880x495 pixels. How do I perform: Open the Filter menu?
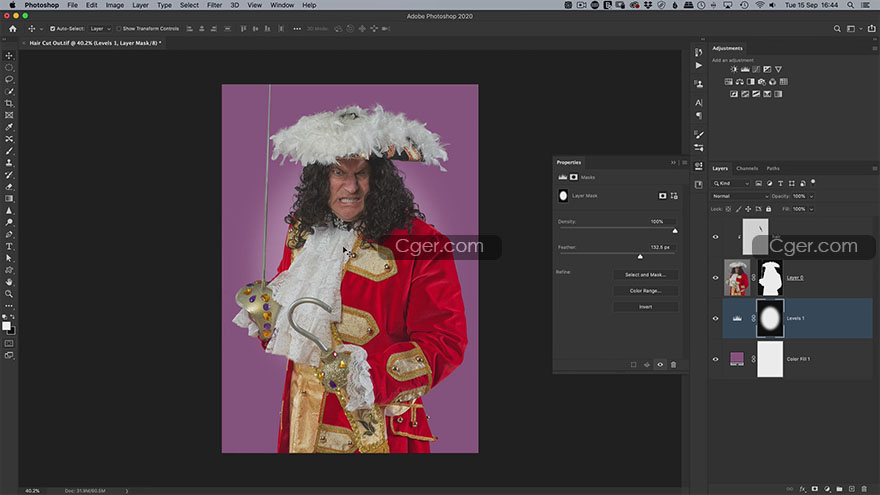coord(214,5)
